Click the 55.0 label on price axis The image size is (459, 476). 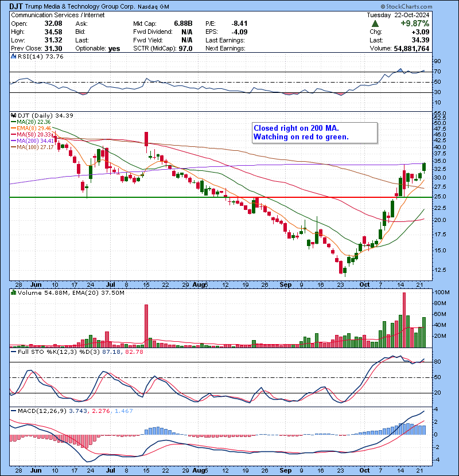tap(440, 113)
